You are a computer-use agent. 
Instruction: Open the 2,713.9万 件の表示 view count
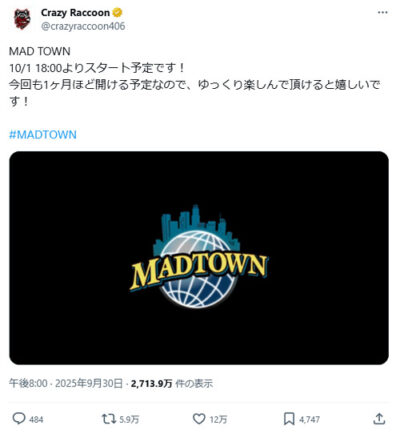pos(172,383)
